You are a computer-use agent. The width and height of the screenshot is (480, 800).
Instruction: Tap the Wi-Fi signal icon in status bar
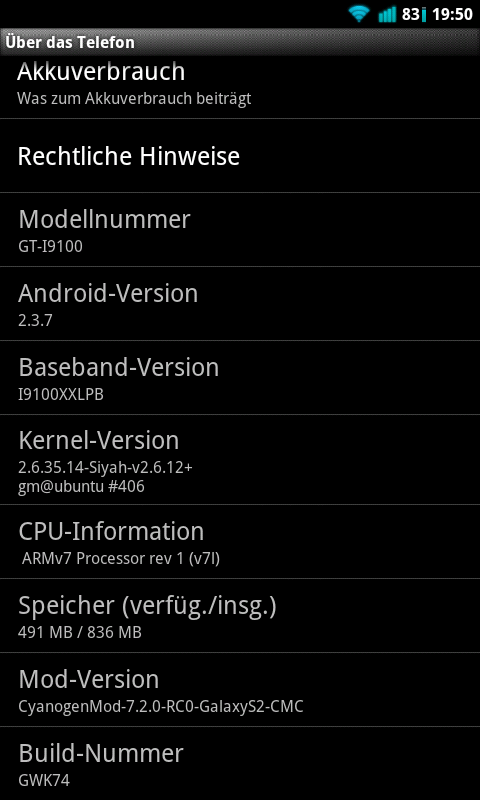click(359, 14)
